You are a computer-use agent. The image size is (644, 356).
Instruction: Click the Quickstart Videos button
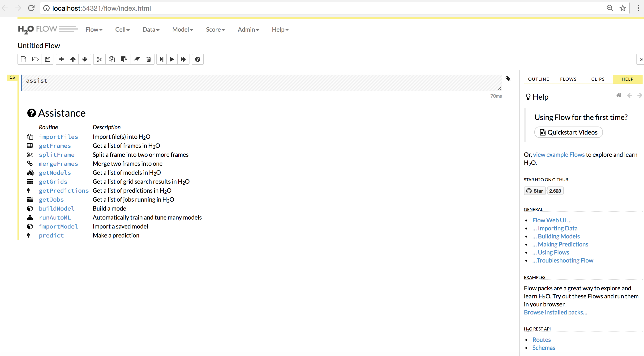tap(568, 132)
